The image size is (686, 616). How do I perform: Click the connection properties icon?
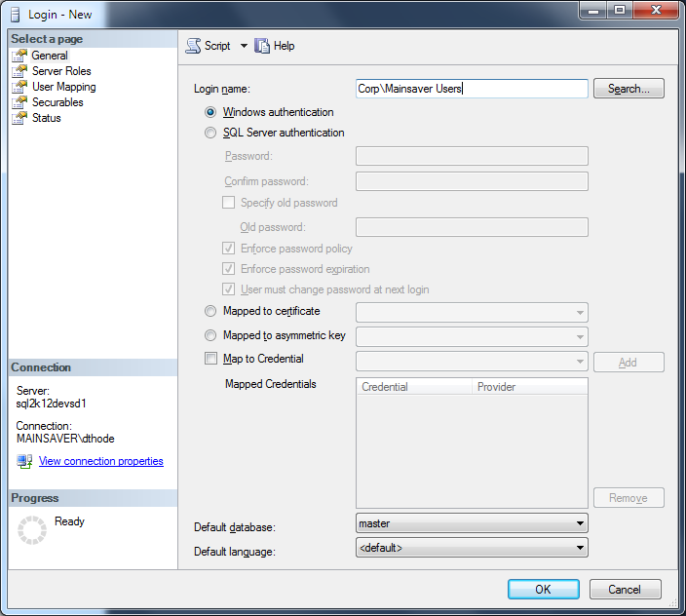[x=24, y=461]
